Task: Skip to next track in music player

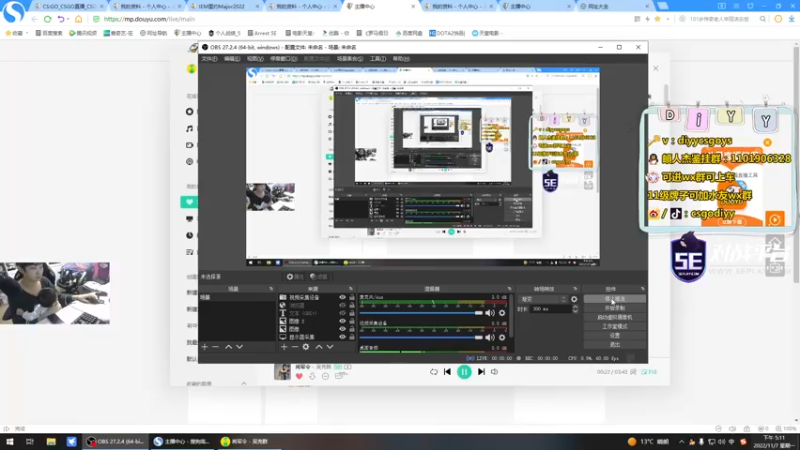Action: coord(481,372)
